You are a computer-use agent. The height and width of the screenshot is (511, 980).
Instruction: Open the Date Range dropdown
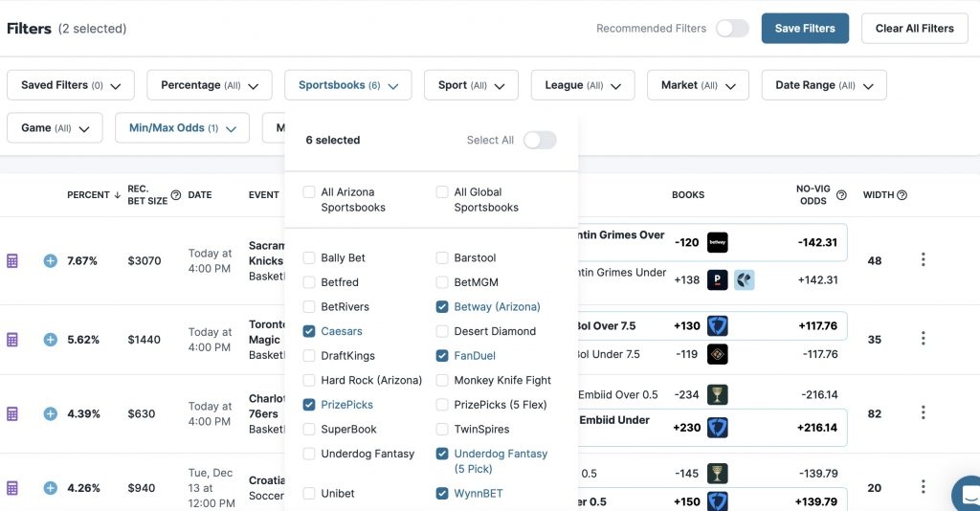(x=824, y=85)
